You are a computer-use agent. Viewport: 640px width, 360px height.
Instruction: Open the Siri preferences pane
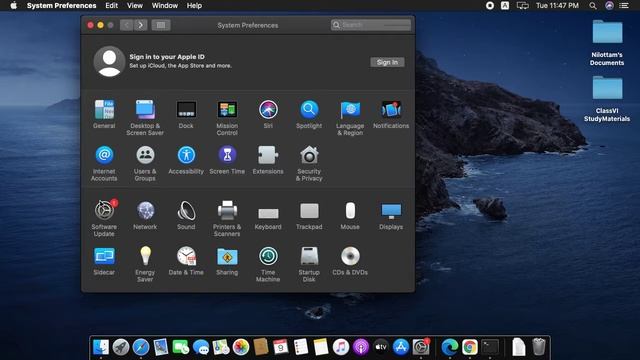pos(268,114)
